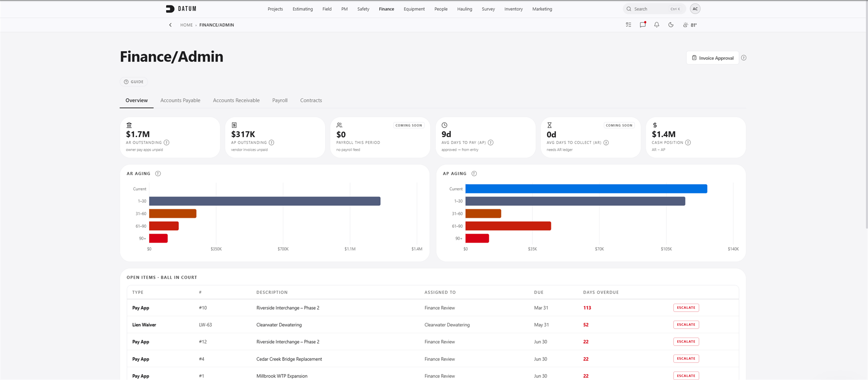Viewport: 868px width, 380px height.
Task: Click the AP Aging Current bar
Action: (586, 189)
